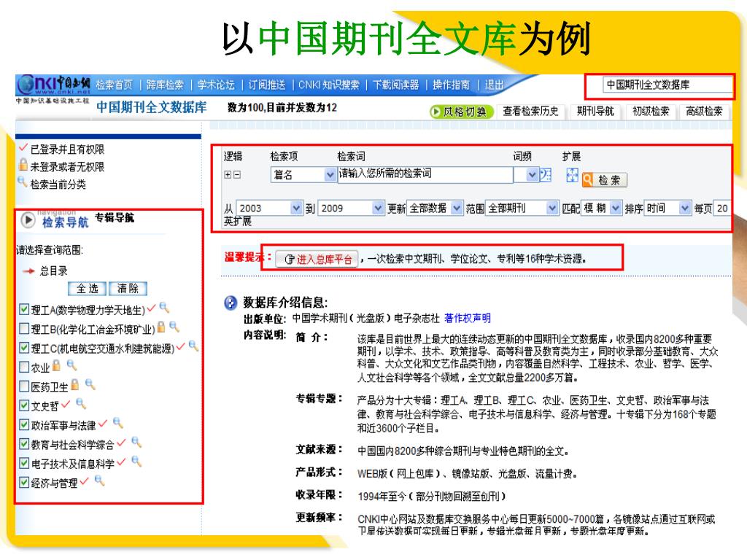This screenshot has width=747, height=560.
Task: Open the 更新 全部数据 dropdown
Action: pyautogui.click(x=435, y=208)
